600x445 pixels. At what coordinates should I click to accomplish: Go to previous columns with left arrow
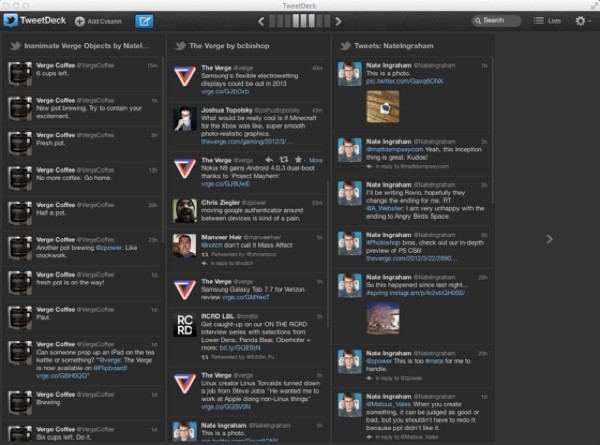(261, 21)
